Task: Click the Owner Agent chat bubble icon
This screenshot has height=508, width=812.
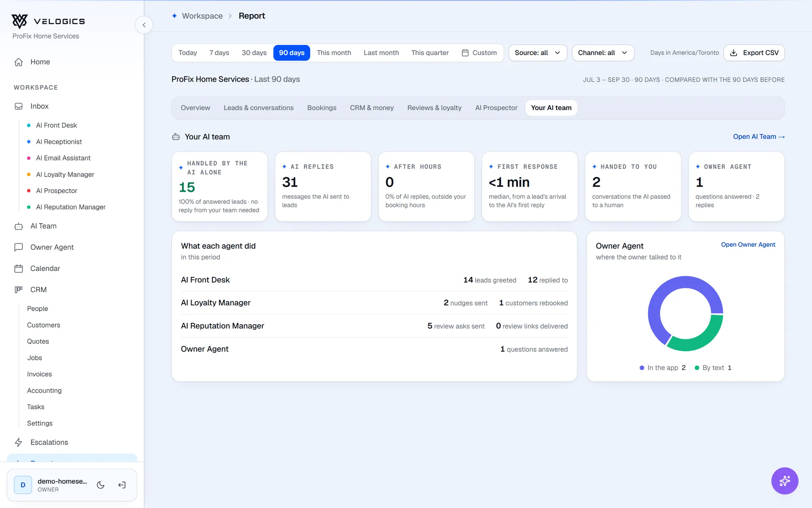Action: [19, 247]
